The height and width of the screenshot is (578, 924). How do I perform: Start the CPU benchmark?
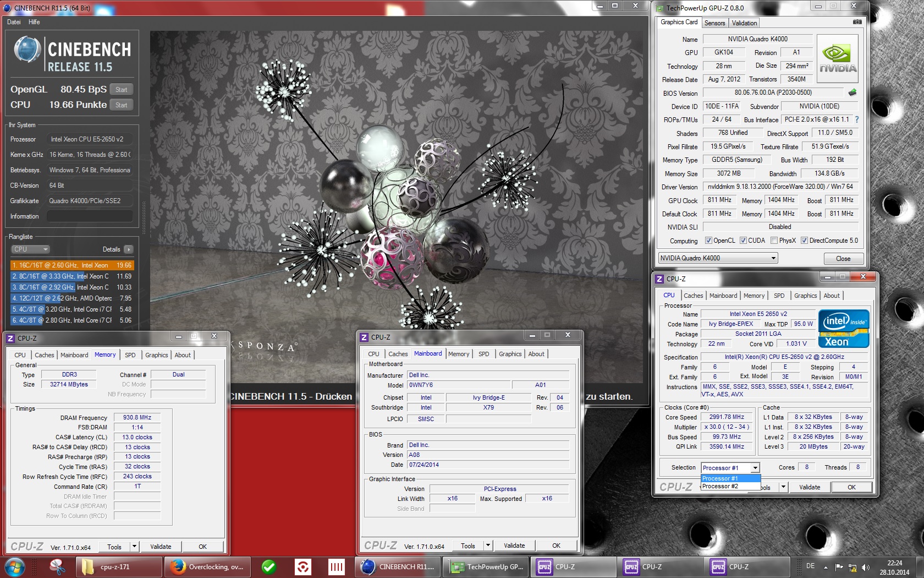[x=122, y=105]
